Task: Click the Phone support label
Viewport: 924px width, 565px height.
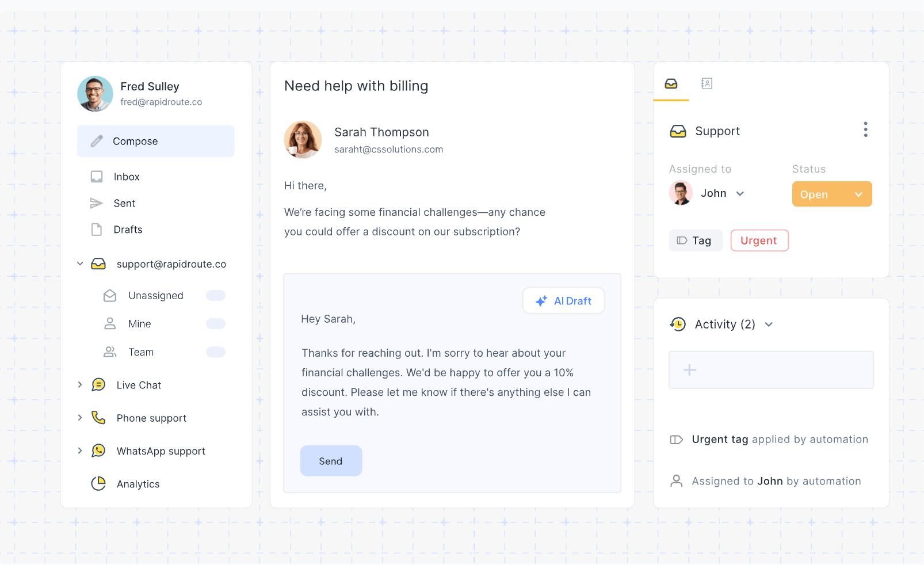Action: [x=151, y=418]
